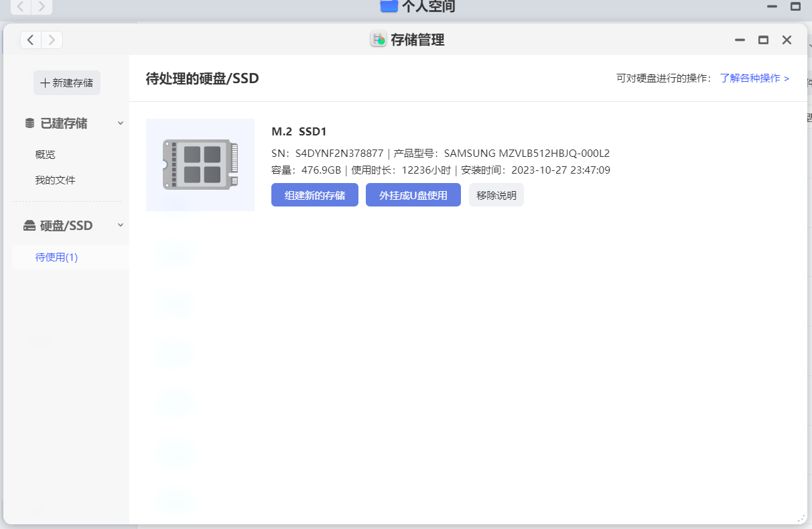Open 我的文件 in the sidebar
This screenshot has width=812, height=529.
(x=55, y=180)
